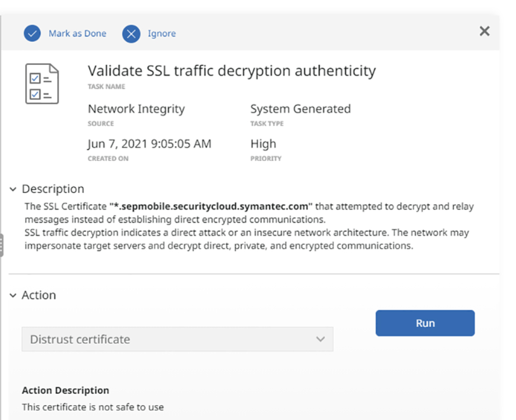
Task: Click the bold sepmobile certificate name
Action: point(211,206)
